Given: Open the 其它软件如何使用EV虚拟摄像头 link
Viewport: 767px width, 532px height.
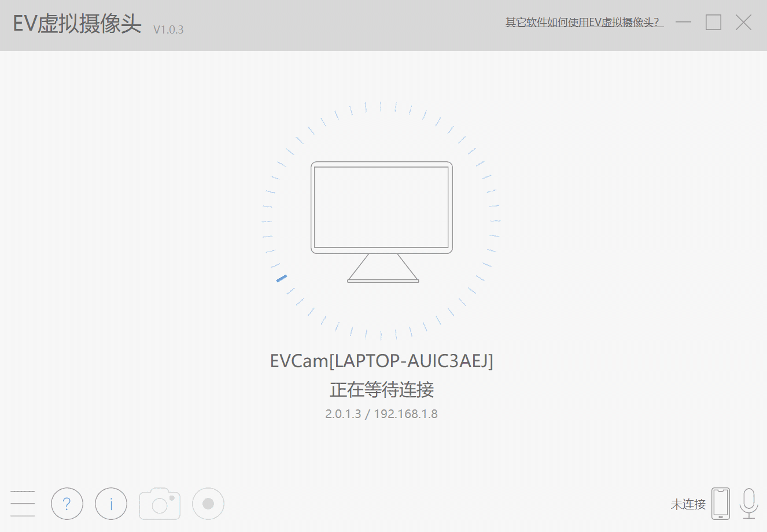Looking at the screenshot, I should [x=583, y=22].
